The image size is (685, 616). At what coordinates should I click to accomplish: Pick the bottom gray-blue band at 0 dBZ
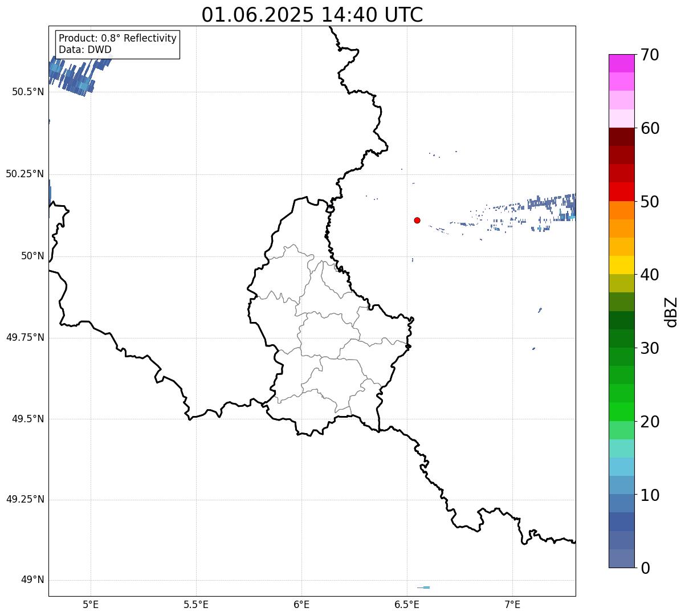[x=622, y=558]
